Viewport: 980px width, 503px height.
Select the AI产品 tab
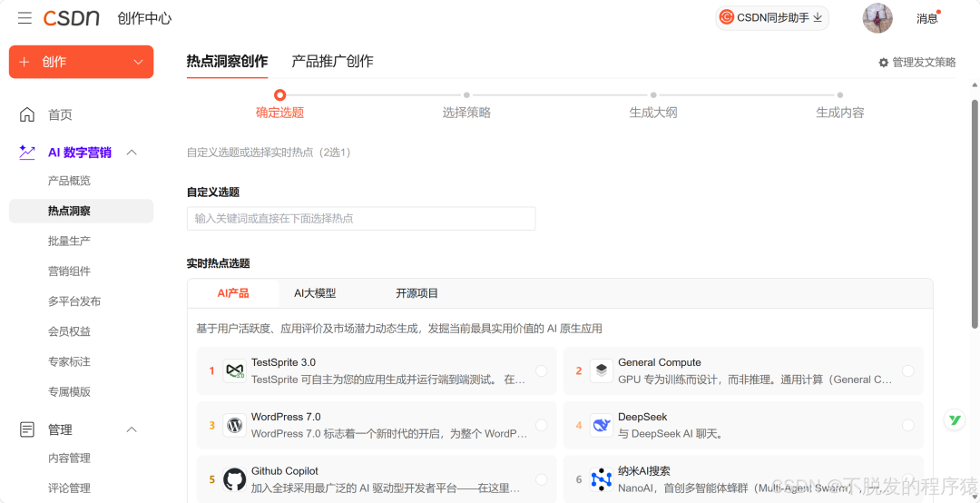tap(233, 292)
